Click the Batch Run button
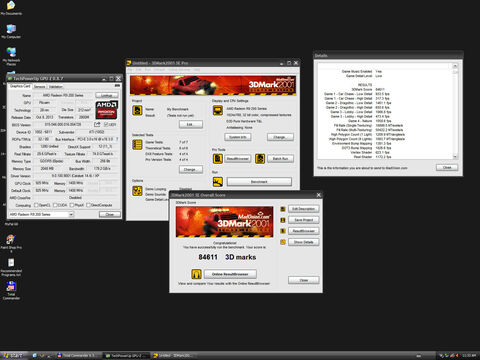 280,159
